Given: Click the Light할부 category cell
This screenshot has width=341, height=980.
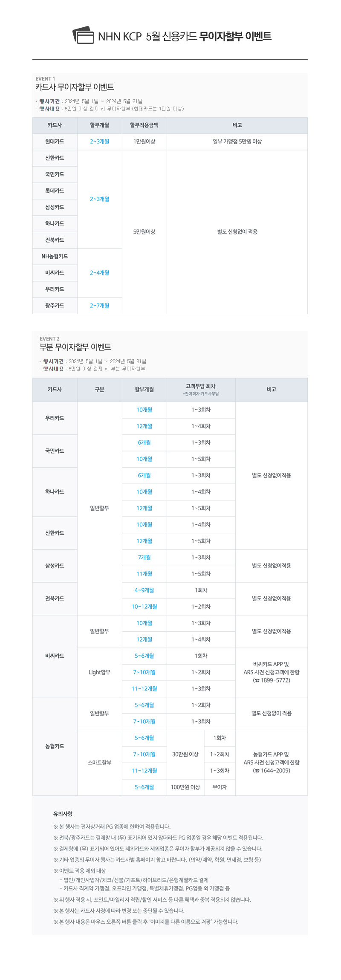Looking at the screenshot, I should (99, 672).
